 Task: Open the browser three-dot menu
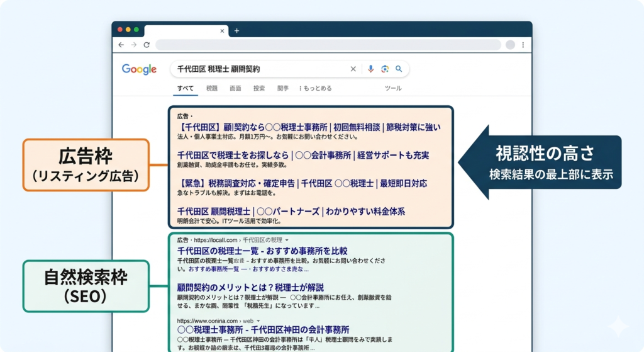523,45
